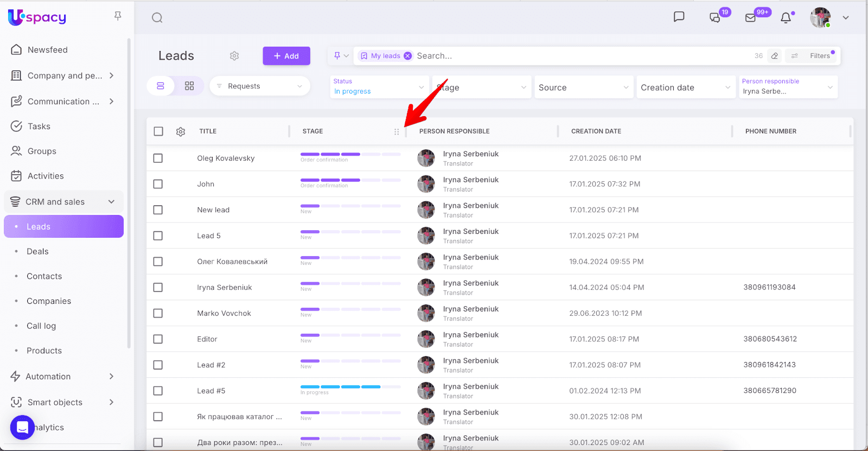Open the Requests dropdown
The height and width of the screenshot is (451, 868).
click(x=259, y=86)
